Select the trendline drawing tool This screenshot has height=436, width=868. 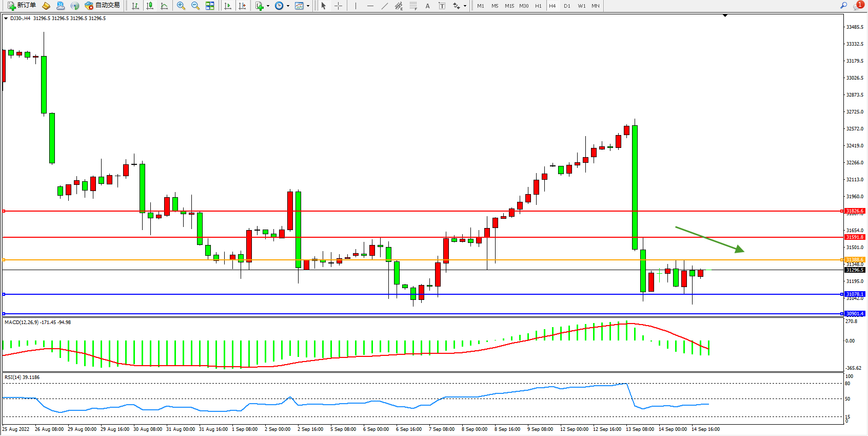(x=384, y=6)
